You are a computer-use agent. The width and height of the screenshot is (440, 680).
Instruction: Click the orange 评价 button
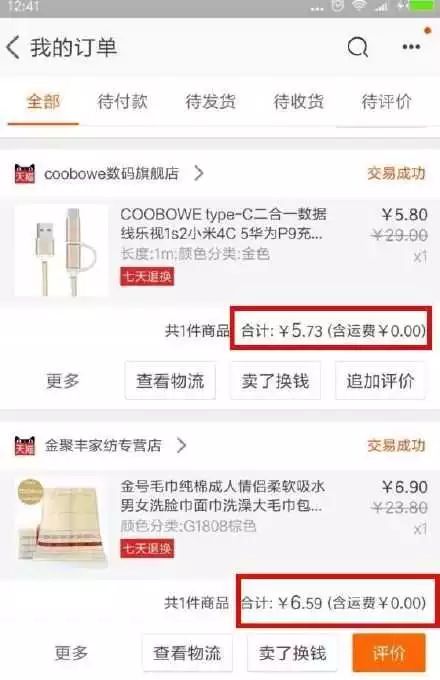pos(389,653)
